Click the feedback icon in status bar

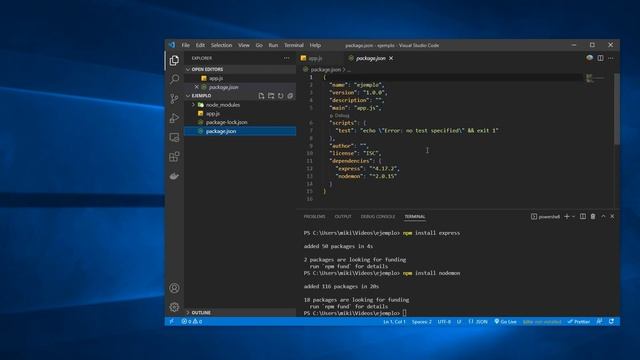tap(599, 322)
